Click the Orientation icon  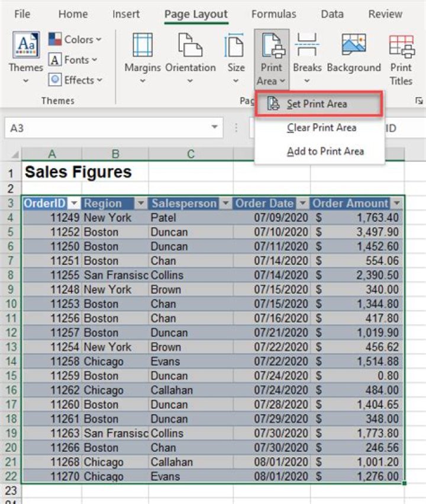190,46
